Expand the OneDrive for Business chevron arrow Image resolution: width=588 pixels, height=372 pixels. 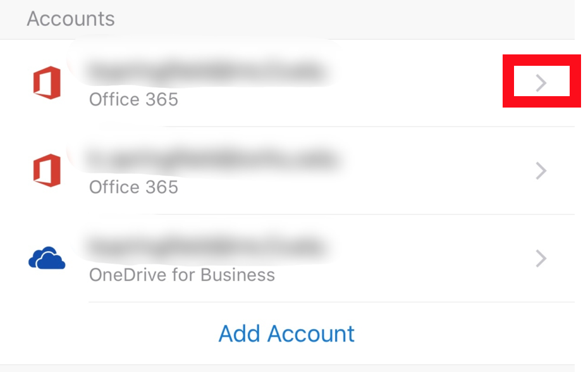click(x=541, y=258)
